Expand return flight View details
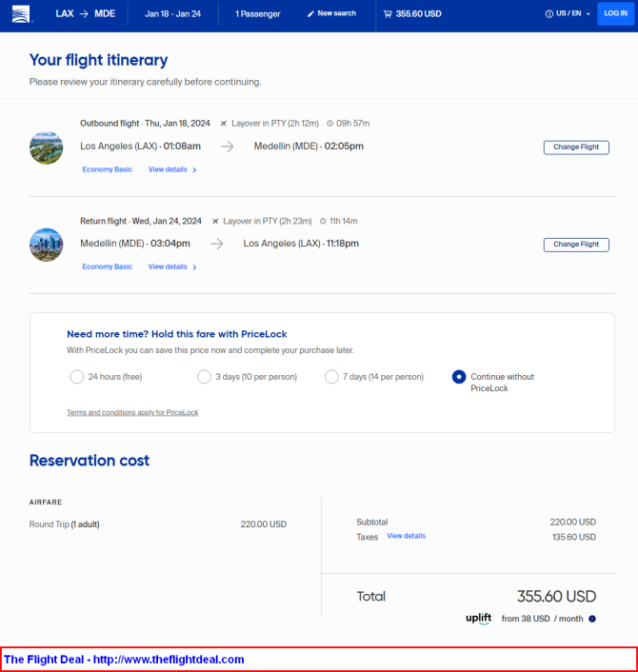 tap(172, 267)
